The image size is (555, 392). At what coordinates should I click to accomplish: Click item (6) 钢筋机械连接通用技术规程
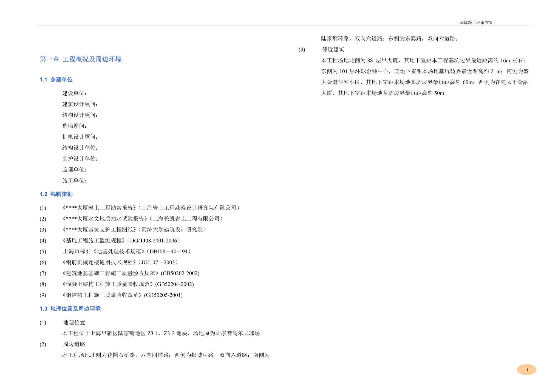(x=109, y=262)
